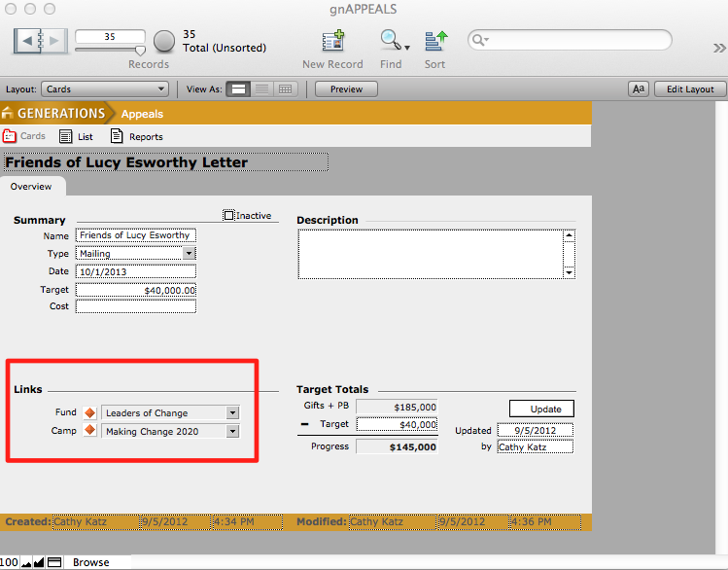This screenshot has height=570, width=728.
Task: Click the orange Fund link icon
Action: click(90, 412)
